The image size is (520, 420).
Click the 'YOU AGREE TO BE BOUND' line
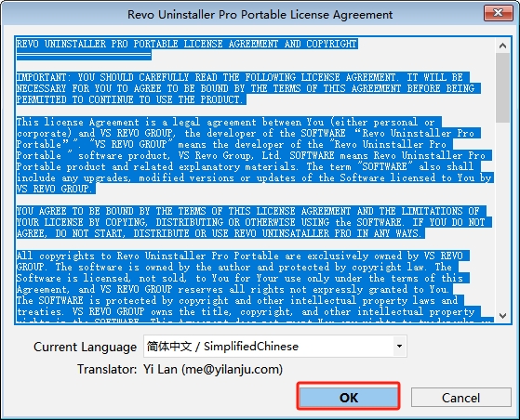point(251,211)
